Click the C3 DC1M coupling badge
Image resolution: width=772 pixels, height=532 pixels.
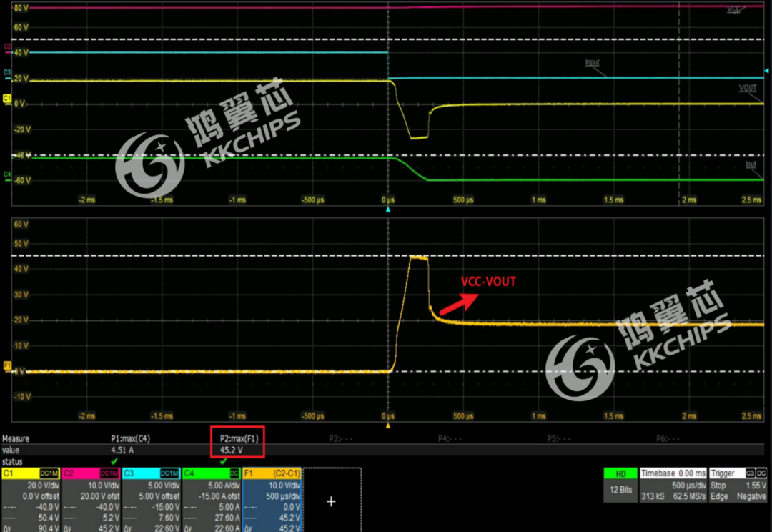pos(169,473)
